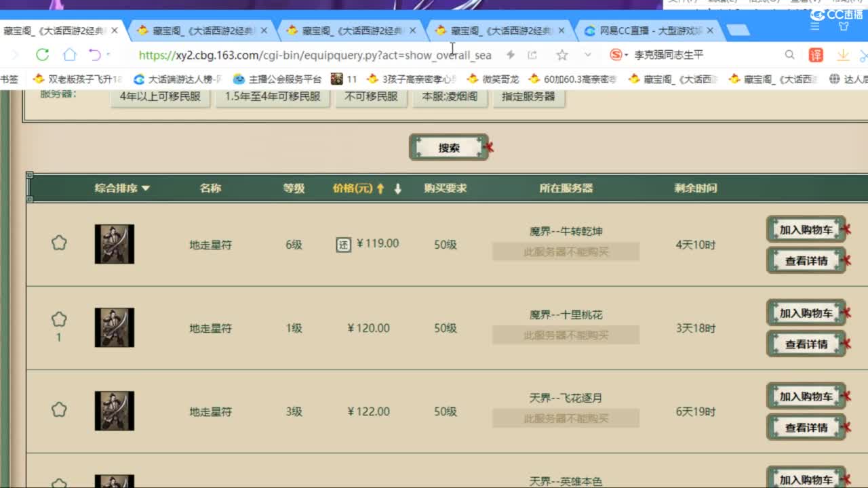View details of the 牛转乾坤 item

point(806,261)
